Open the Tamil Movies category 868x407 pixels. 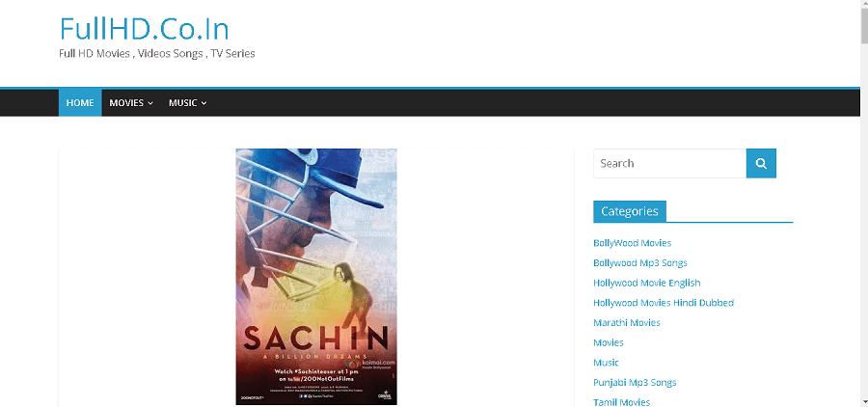[622, 402]
